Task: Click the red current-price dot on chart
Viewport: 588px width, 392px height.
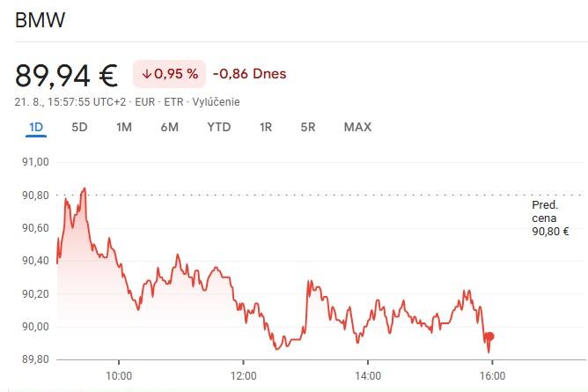Action: (x=490, y=337)
